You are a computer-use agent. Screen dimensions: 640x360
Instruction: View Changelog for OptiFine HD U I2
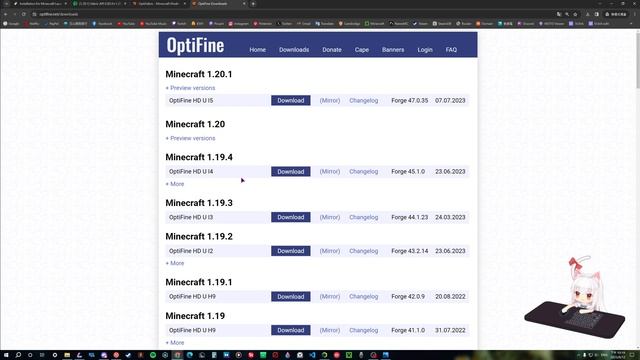point(364,251)
